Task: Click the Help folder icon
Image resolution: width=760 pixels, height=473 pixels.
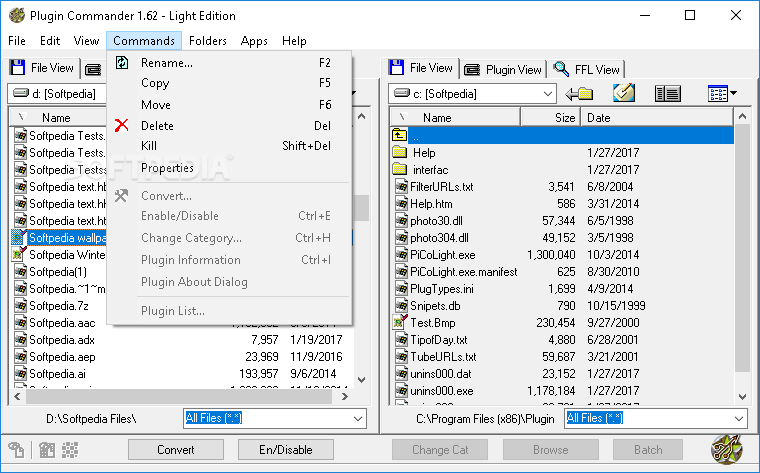Action: coord(399,152)
